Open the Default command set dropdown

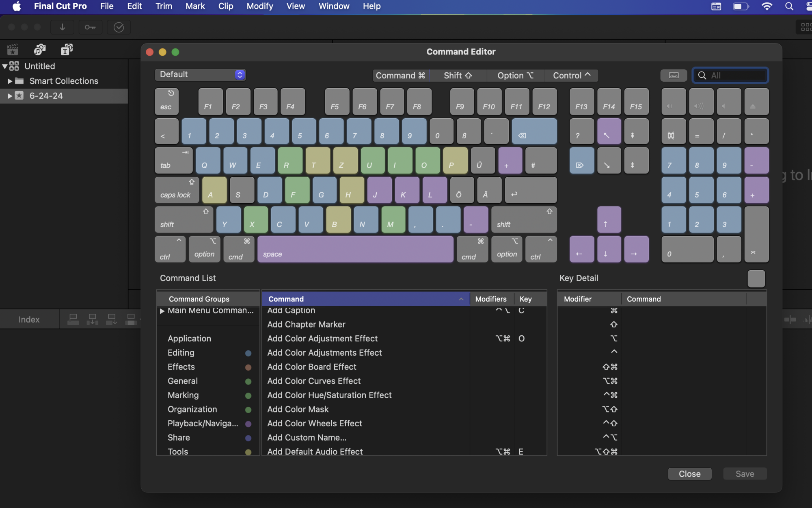[x=200, y=74]
